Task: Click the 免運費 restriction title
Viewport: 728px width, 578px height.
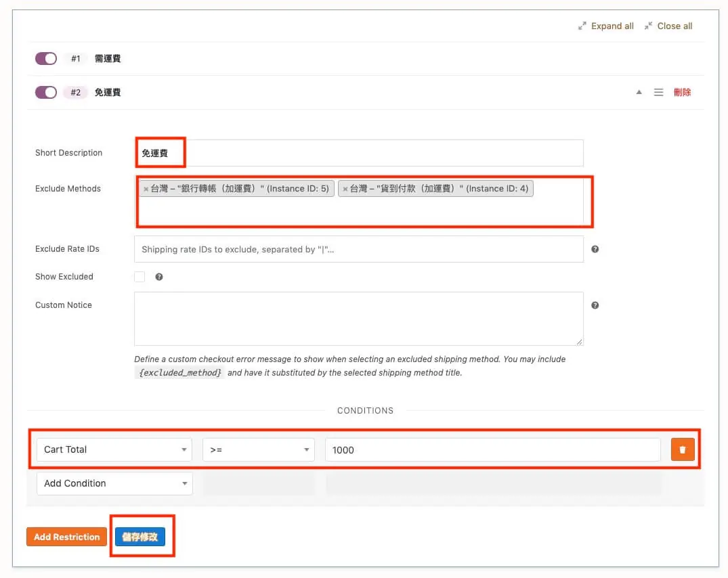Action: 108,92
